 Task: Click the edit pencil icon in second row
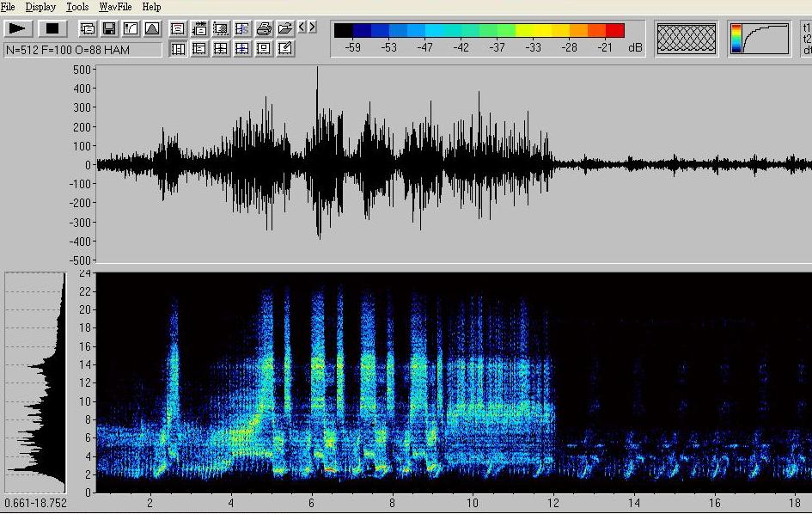(x=285, y=49)
